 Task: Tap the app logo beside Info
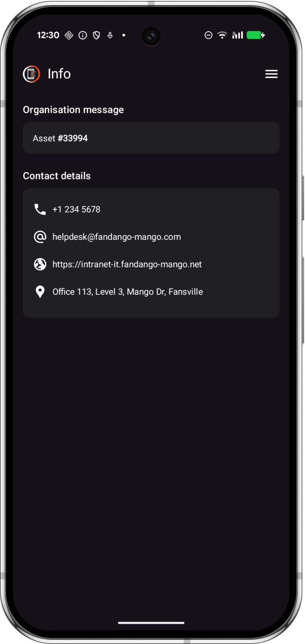coord(32,74)
